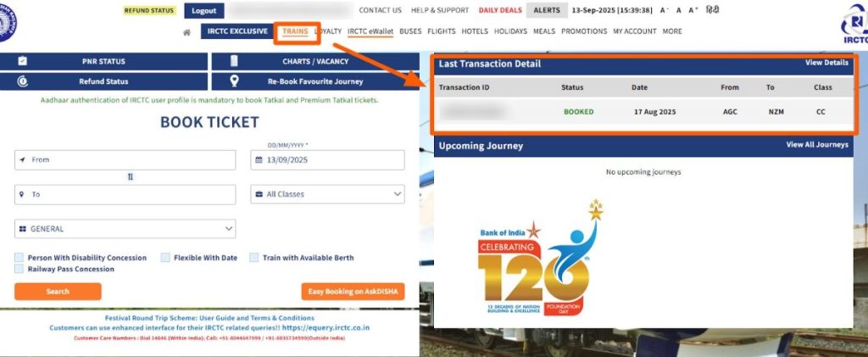Viewport: 868px width, 357px height.
Task: Click the Refund Status rupee icon
Action: click(x=22, y=81)
